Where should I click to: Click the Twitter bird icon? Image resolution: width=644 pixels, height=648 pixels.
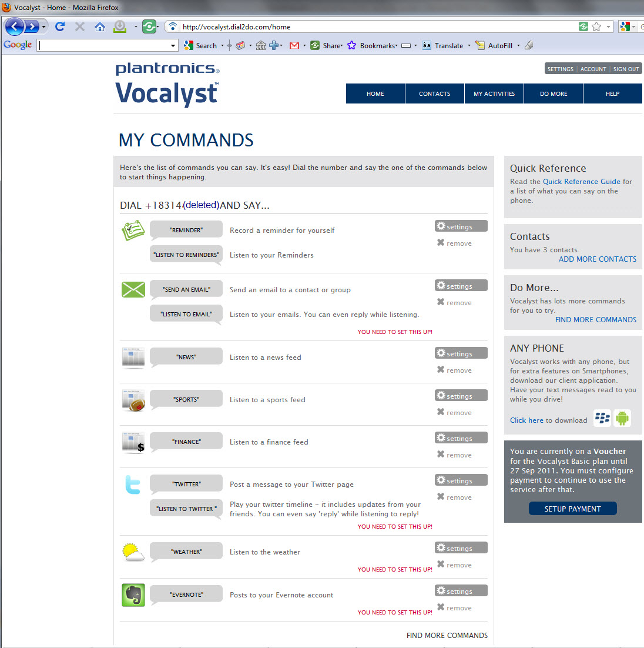click(x=133, y=485)
